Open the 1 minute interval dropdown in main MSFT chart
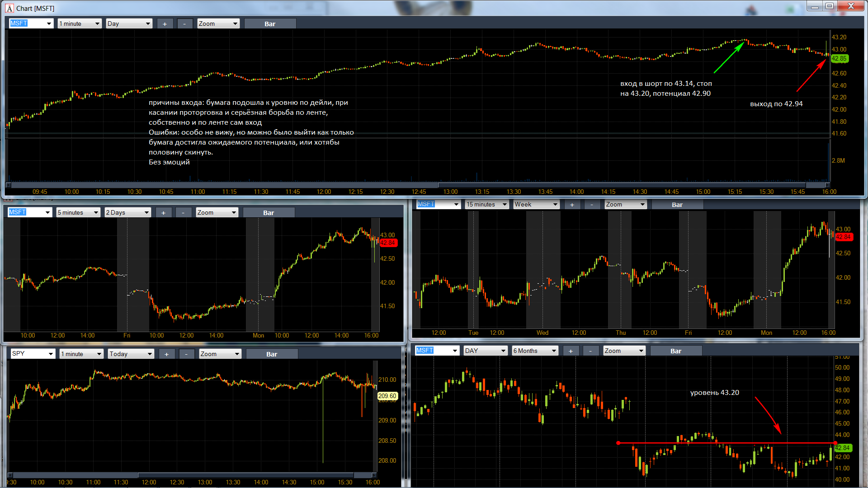868x488 pixels. tap(80, 23)
